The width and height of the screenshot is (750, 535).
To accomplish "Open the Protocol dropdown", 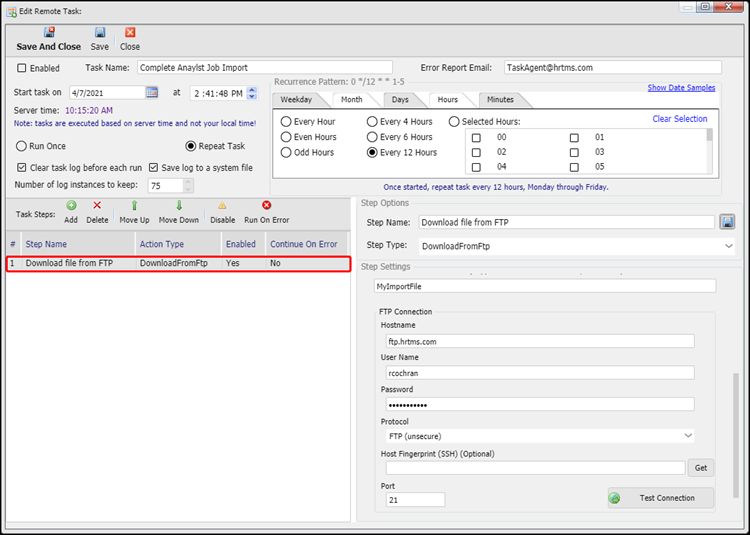I will pos(688,436).
